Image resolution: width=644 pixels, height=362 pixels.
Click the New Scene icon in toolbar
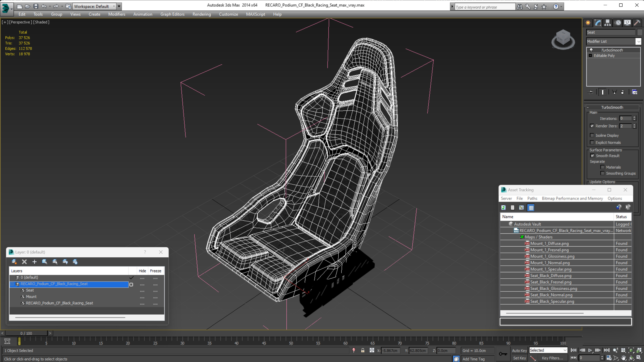(x=19, y=6)
